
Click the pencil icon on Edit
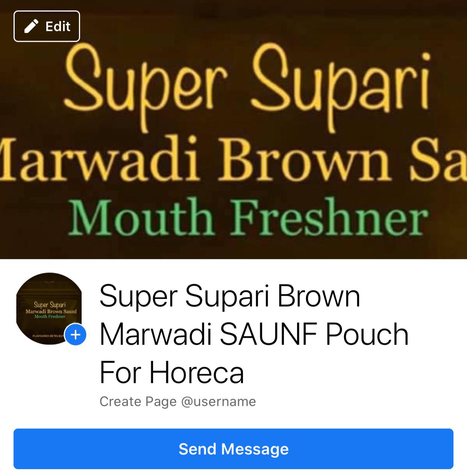point(31,27)
